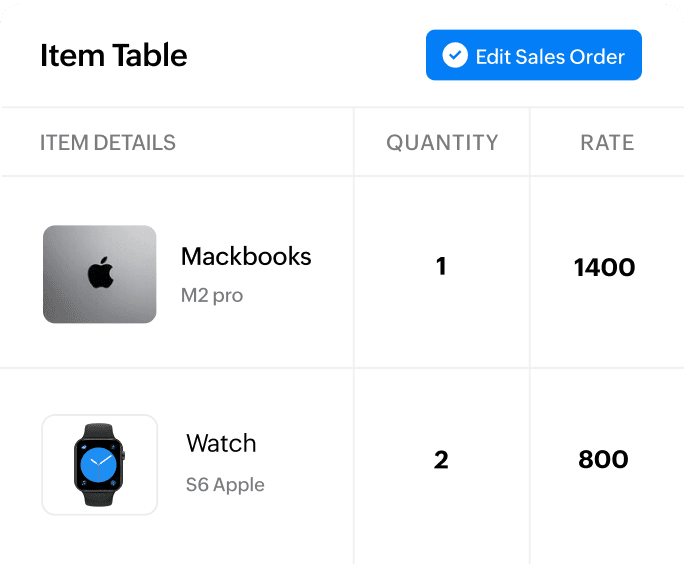684x564 pixels.
Task: Open the Apple Watch product image
Action: coord(99,465)
